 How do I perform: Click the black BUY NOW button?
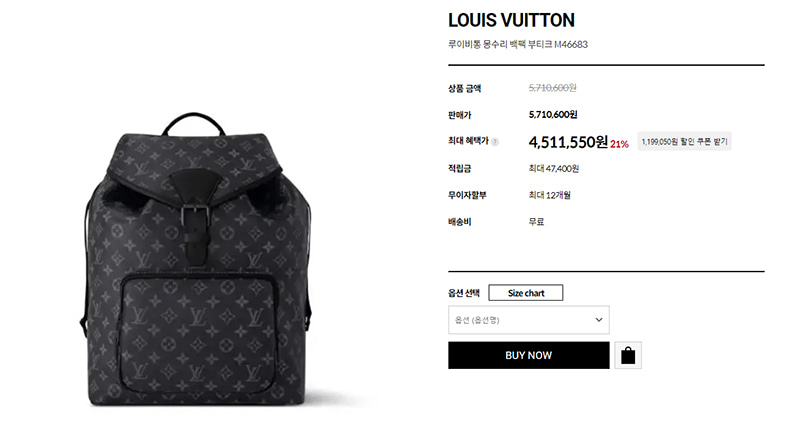point(529,355)
